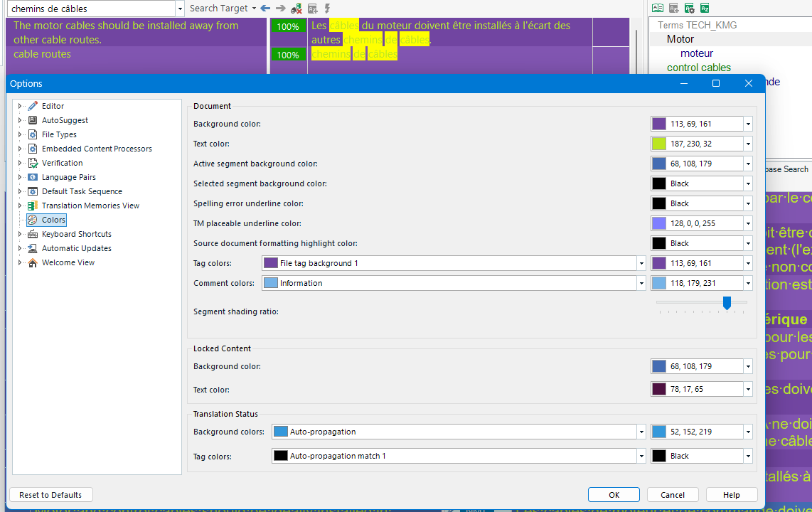Viewport: 812px width, 512px height.
Task: Click the OK button
Action: [x=614, y=495]
